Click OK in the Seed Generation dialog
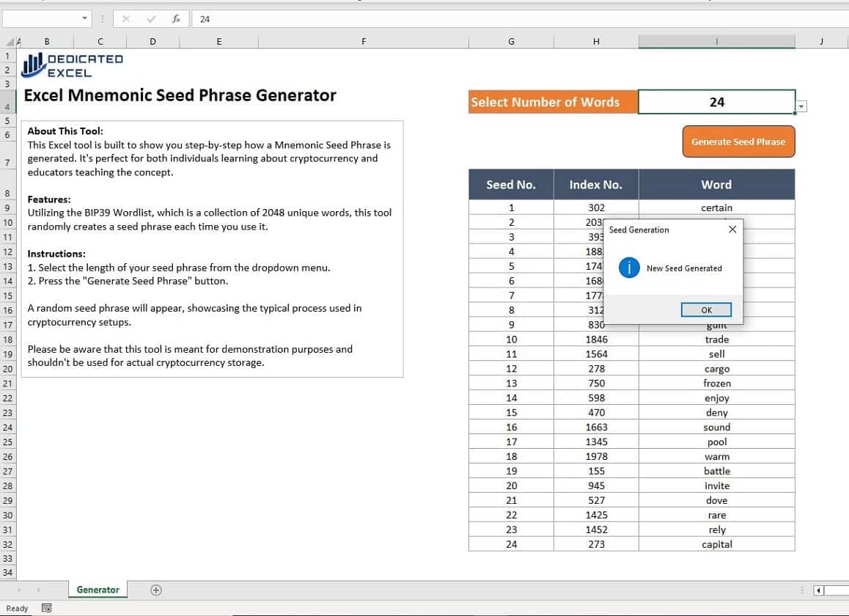Image resolution: width=849 pixels, height=616 pixels. tap(705, 309)
